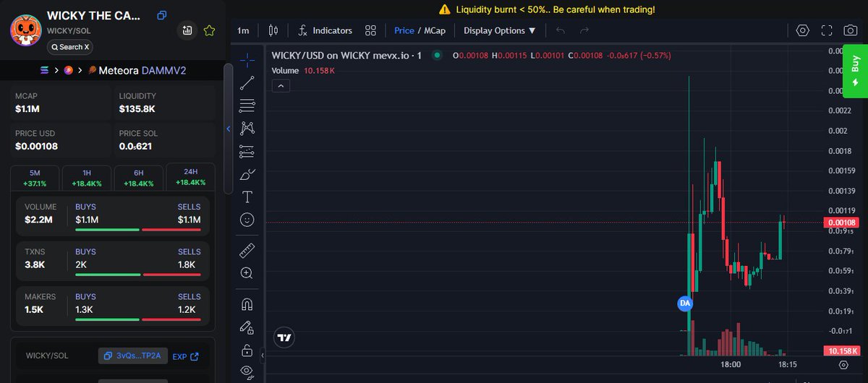The image size is (868, 383).
Task: Select the 24H change tab
Action: [x=191, y=178]
